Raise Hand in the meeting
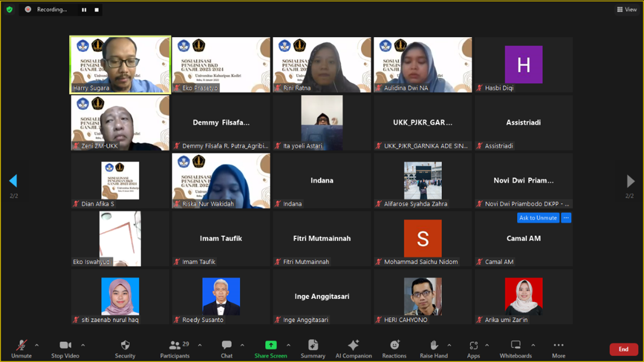The height and width of the screenshot is (362, 644). click(x=433, y=349)
